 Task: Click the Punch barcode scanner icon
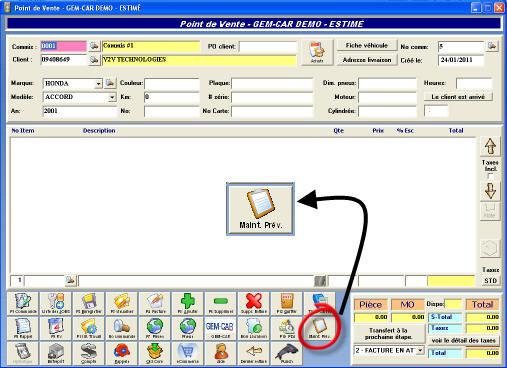[287, 353]
